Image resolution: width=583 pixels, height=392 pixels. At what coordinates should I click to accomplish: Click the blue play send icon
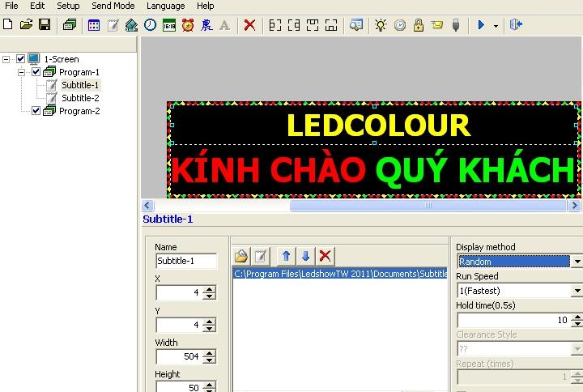coord(481,25)
